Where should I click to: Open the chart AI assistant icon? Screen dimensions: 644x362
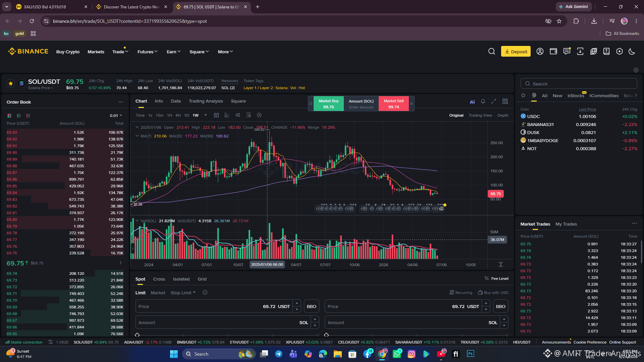472,102
